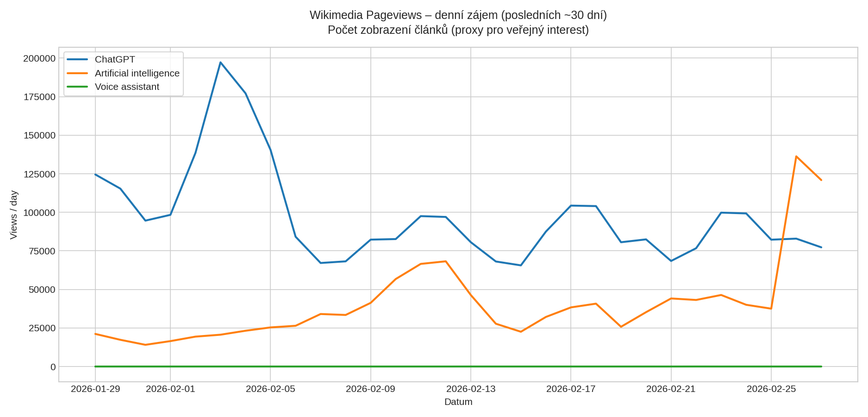The width and height of the screenshot is (868, 417).
Task: Select the chart title about Wikimedia Pageviews
Action: point(457,14)
